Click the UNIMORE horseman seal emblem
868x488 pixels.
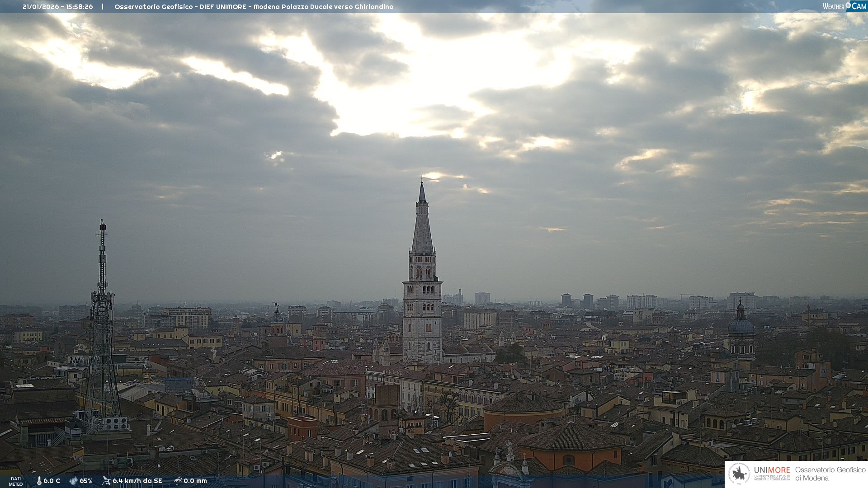740,474
